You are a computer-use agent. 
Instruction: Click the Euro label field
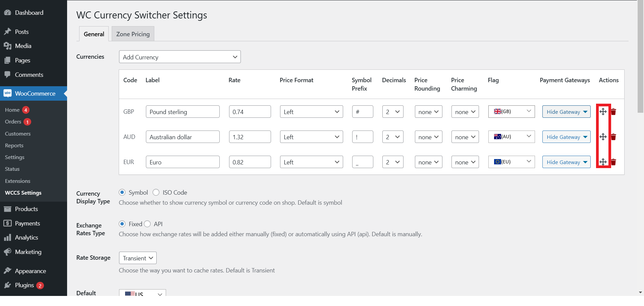click(183, 162)
